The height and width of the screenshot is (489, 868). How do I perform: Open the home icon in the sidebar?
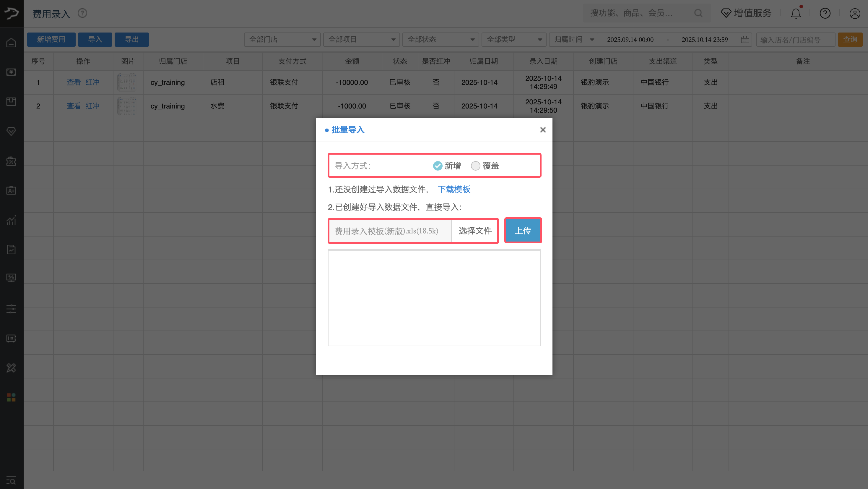[x=11, y=43]
